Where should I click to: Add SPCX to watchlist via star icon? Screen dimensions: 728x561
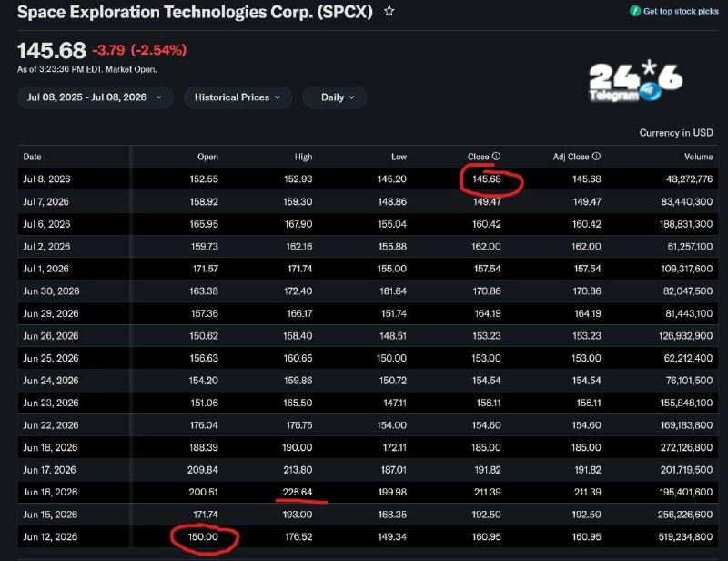click(x=389, y=11)
